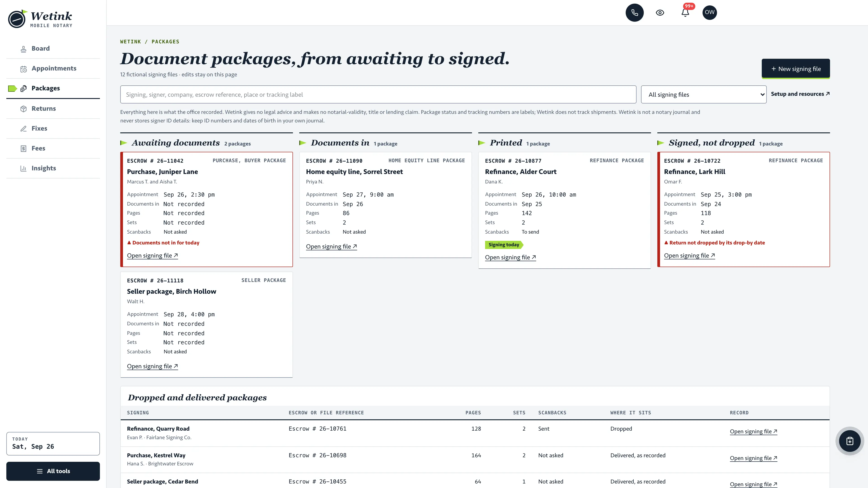Open the All signing files dropdown
Viewport: 868px width, 488px height.
point(704,95)
